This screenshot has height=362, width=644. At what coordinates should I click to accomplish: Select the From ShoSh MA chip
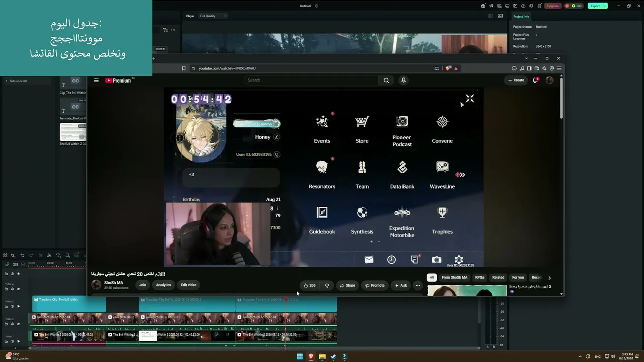(454, 277)
